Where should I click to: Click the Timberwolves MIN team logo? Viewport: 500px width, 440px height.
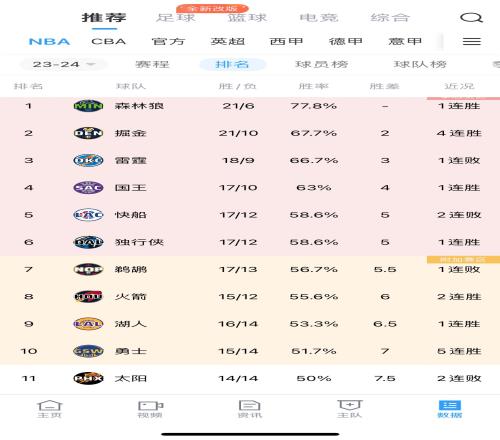pos(88,106)
